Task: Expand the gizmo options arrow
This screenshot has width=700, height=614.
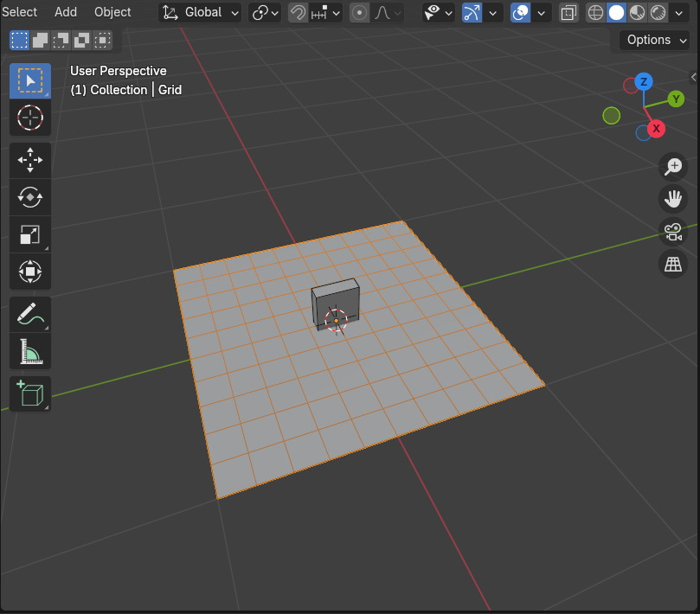Action: click(x=493, y=13)
